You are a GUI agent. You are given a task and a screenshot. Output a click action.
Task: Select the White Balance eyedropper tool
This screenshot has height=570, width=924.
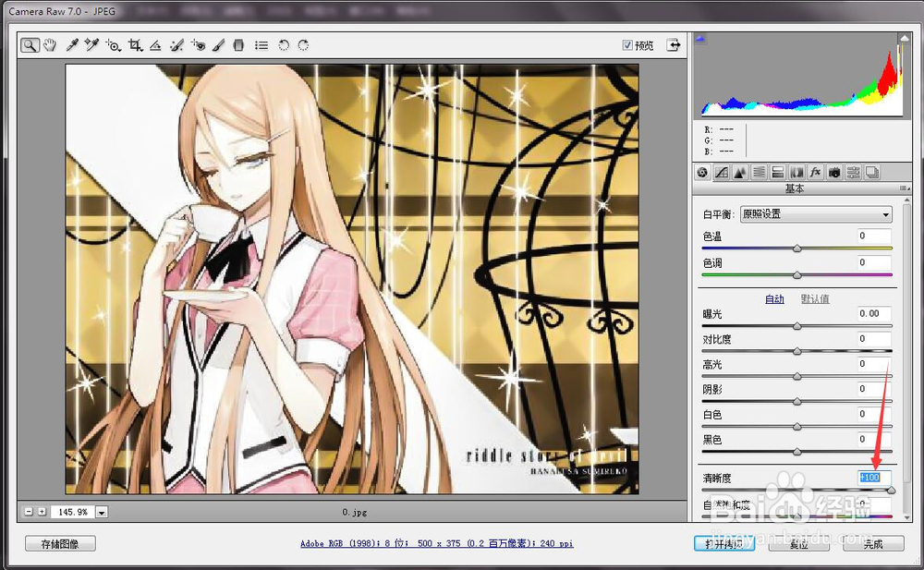72,44
